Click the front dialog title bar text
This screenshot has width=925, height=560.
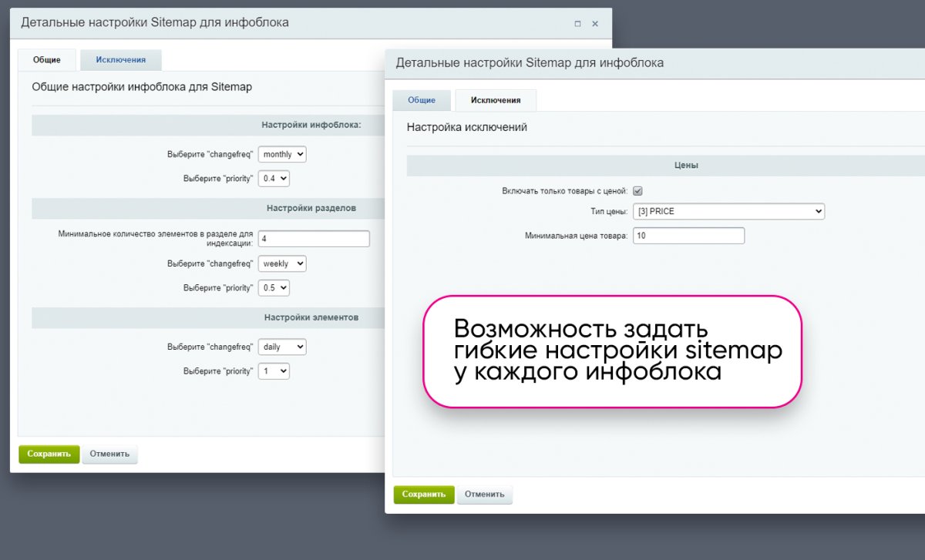tap(530, 62)
